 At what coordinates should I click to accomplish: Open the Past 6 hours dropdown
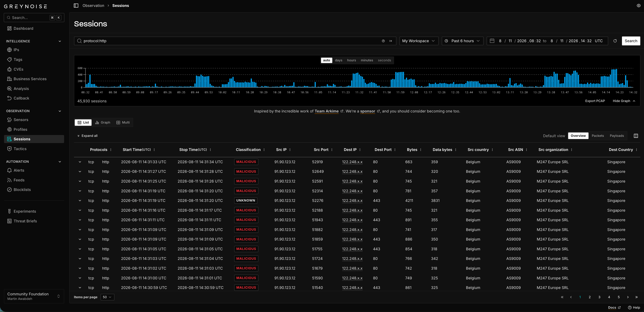click(x=462, y=41)
